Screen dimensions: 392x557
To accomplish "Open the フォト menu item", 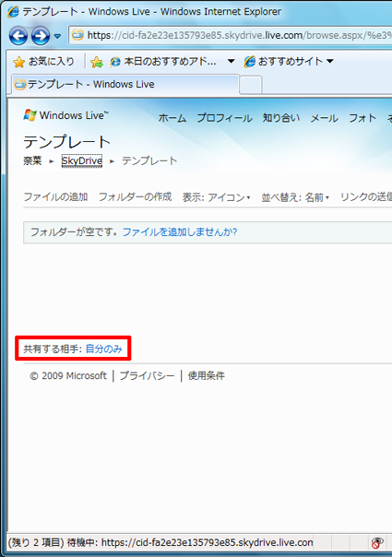I will click(x=362, y=118).
